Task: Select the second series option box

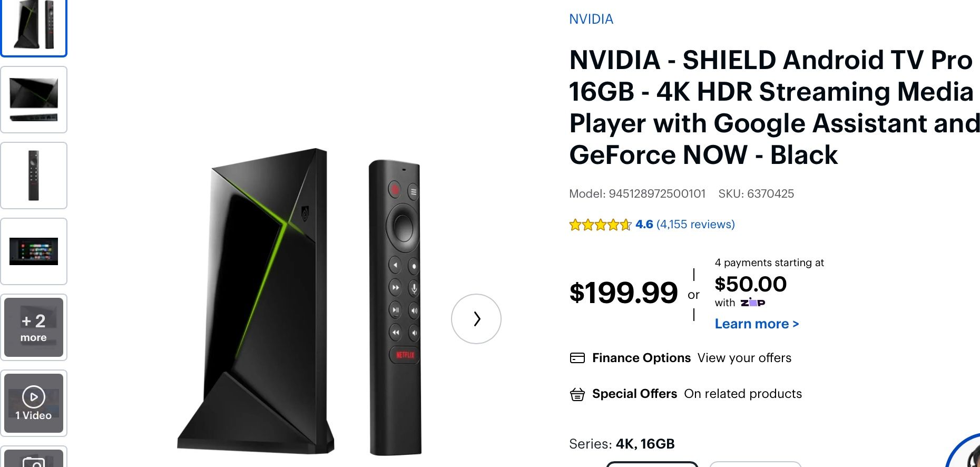Action: point(755,464)
